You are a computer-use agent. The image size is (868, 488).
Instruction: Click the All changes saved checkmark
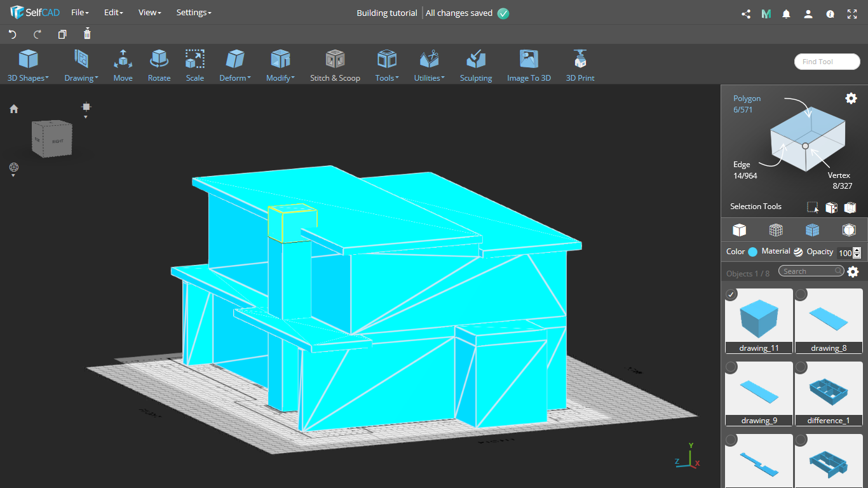pyautogui.click(x=503, y=13)
